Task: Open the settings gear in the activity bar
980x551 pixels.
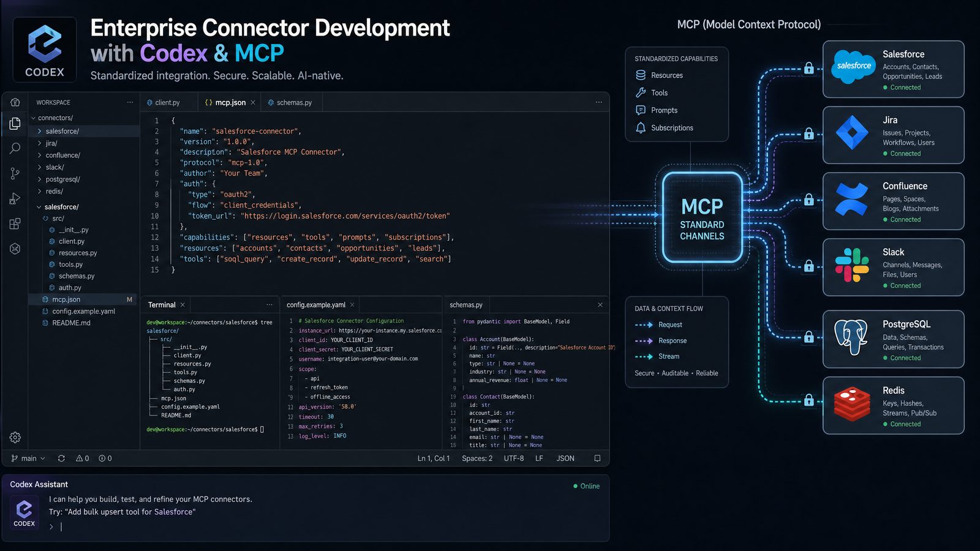Action: pos(15,437)
